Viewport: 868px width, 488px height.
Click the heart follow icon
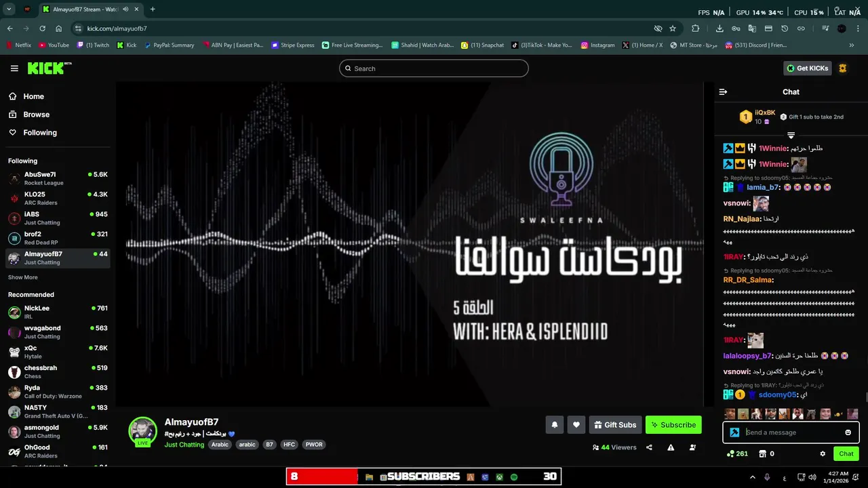coord(576,425)
